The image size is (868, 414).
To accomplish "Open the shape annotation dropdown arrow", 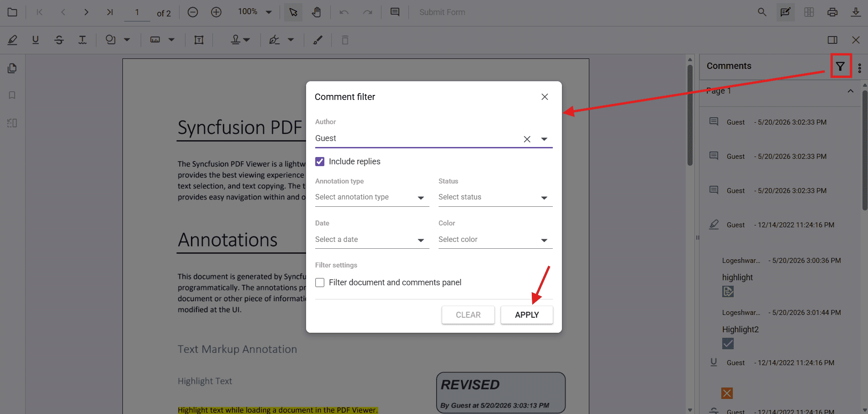I will (127, 40).
